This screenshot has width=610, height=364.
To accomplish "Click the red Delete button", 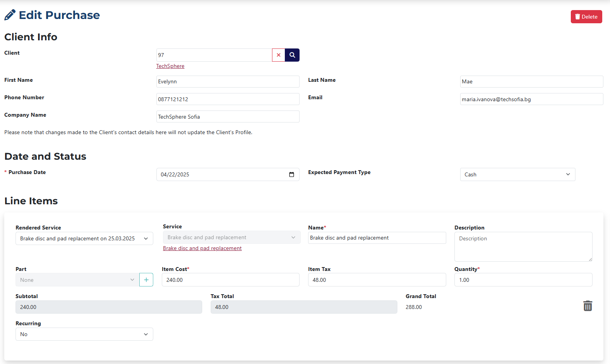I will coord(586,17).
